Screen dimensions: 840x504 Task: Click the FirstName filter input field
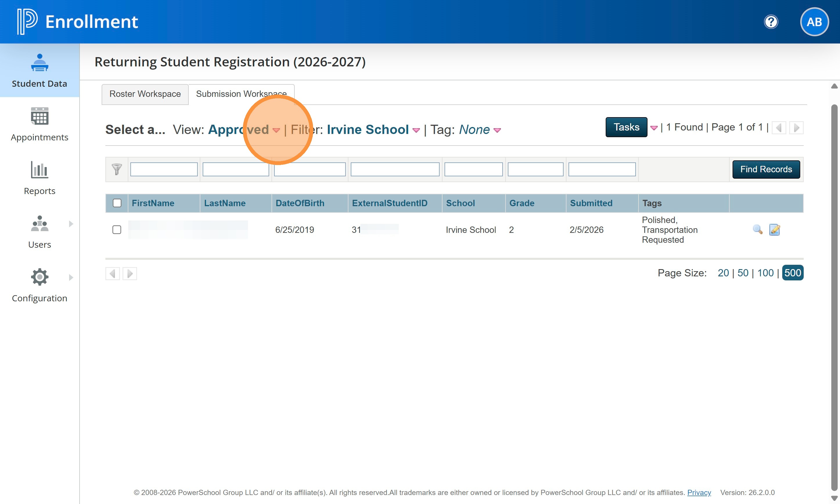tap(164, 169)
